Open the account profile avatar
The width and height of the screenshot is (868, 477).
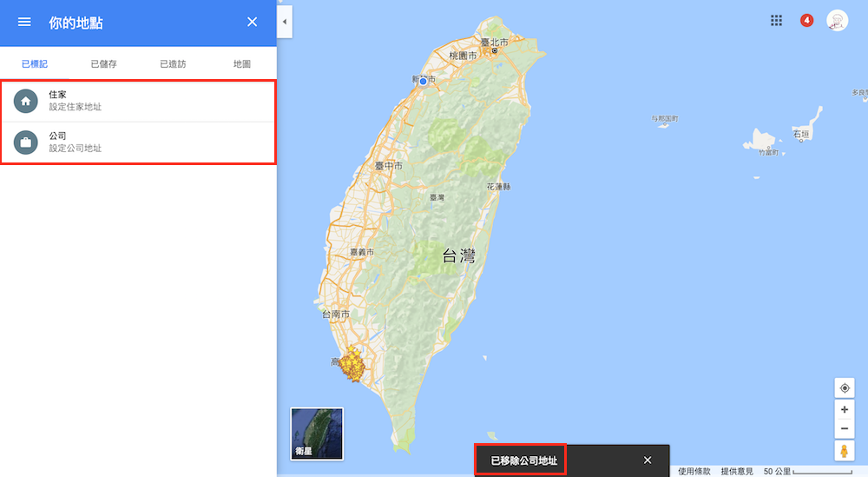837,21
